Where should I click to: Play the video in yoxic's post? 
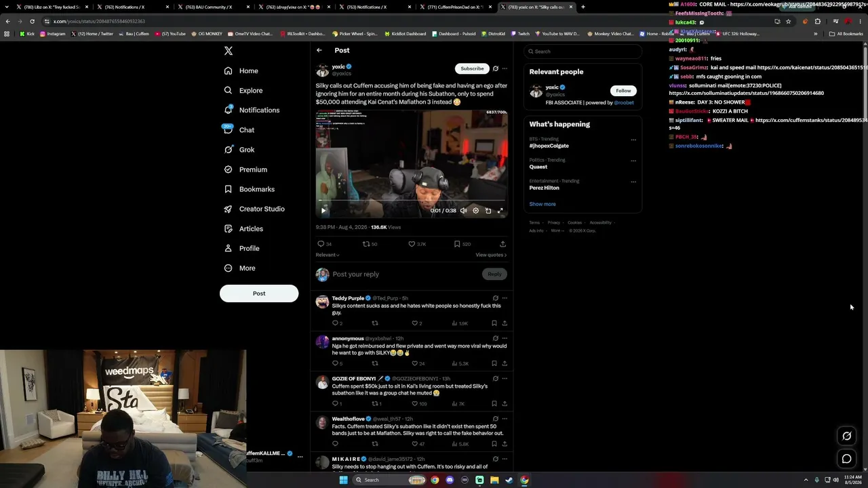click(x=323, y=211)
